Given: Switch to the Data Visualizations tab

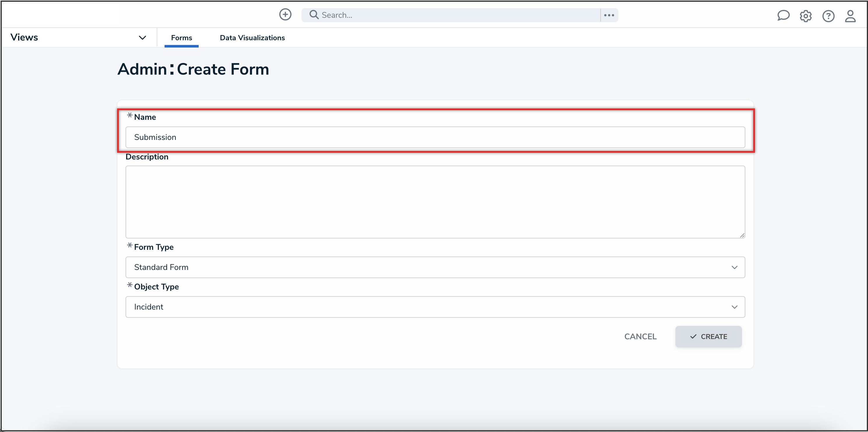Looking at the screenshot, I should [x=252, y=38].
